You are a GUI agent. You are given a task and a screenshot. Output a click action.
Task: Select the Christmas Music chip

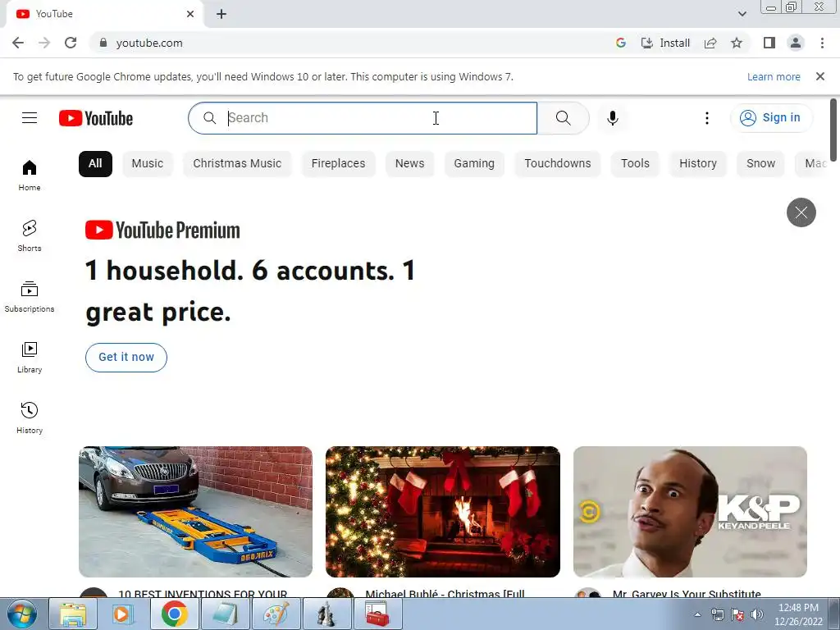click(x=237, y=163)
